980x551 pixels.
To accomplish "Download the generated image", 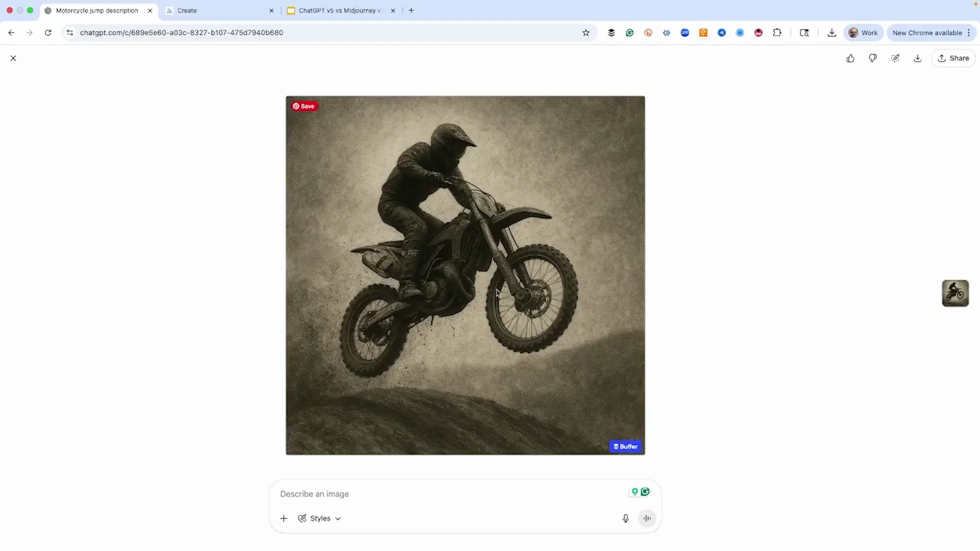I will (917, 58).
